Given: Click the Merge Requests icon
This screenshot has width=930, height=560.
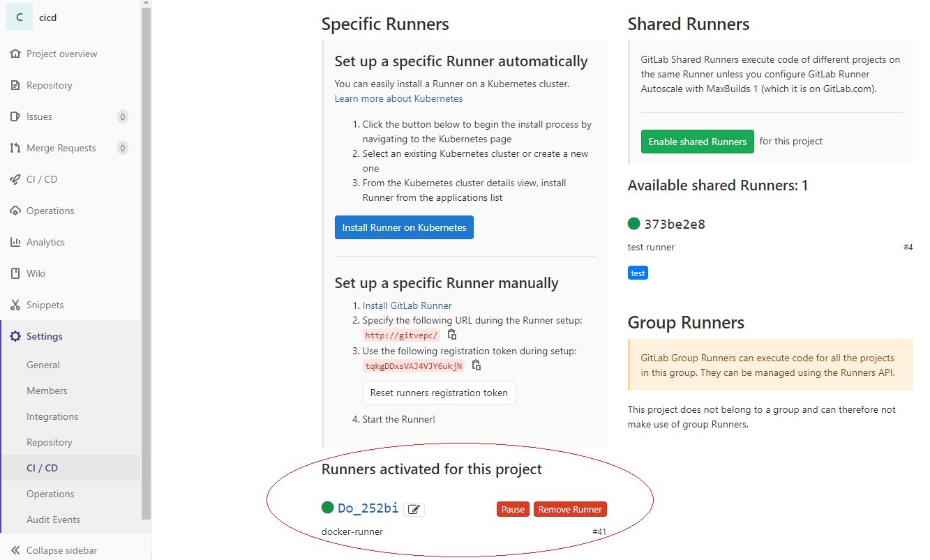Looking at the screenshot, I should 15,148.
